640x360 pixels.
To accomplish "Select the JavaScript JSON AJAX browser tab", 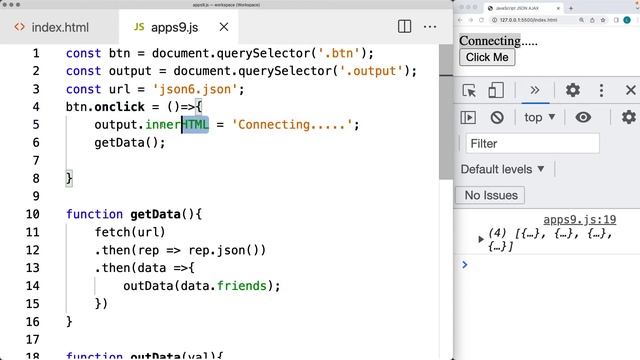I will coord(524,8).
